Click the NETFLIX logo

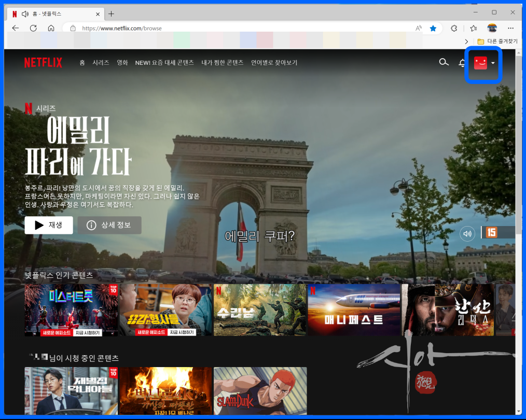[x=43, y=63]
